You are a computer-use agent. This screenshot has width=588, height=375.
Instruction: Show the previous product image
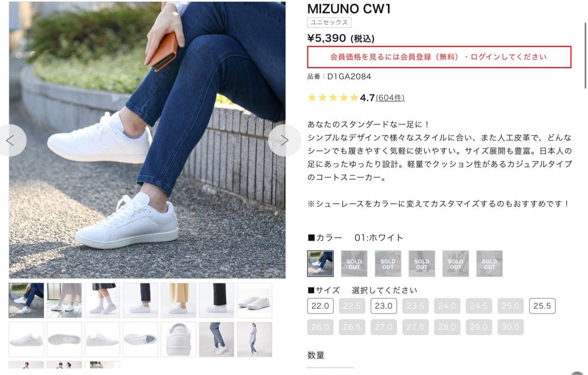click(x=11, y=141)
